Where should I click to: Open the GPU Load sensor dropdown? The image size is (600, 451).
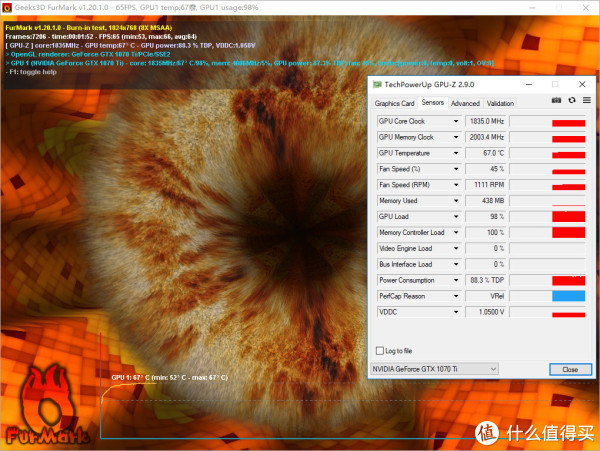point(456,217)
